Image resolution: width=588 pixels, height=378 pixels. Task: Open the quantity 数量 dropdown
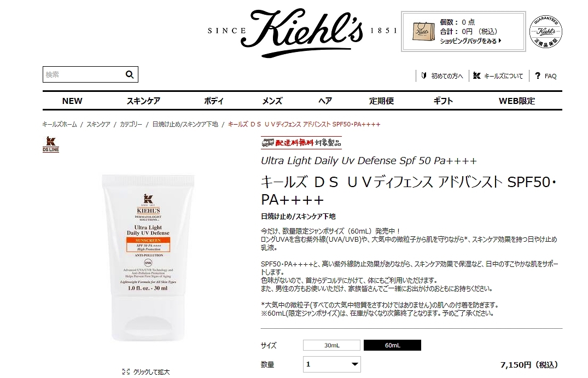pos(332,364)
